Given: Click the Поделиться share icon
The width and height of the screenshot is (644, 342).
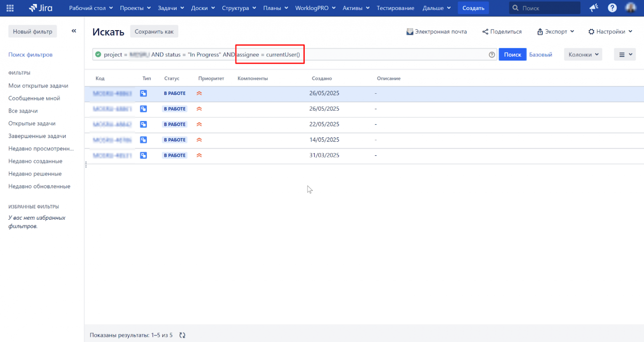Looking at the screenshot, I should pos(485,31).
